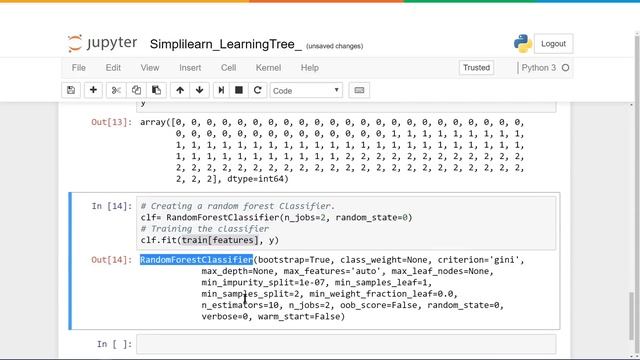This screenshot has height=360, width=640.
Task: Open the Kernel menu
Action: (x=268, y=68)
